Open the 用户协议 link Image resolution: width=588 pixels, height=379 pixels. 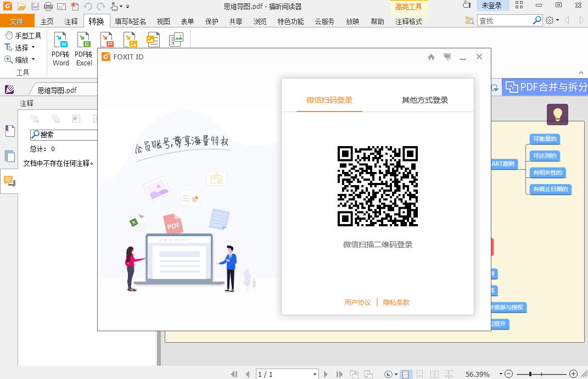pos(357,302)
